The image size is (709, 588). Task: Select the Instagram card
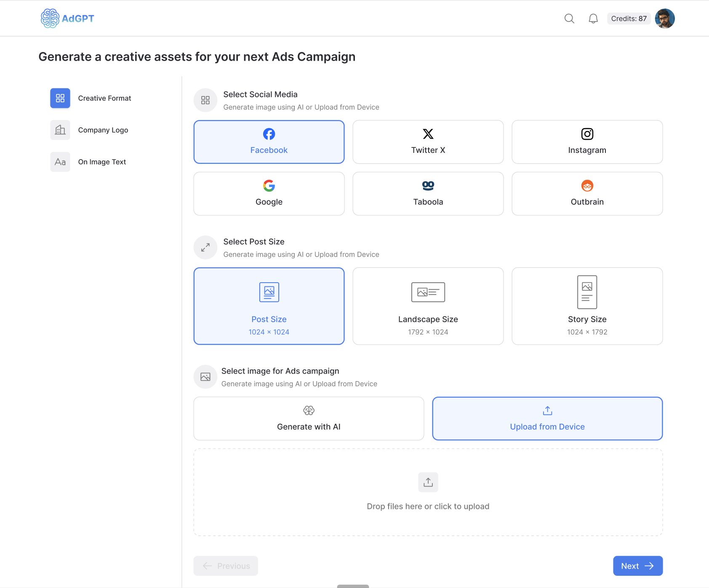(587, 142)
